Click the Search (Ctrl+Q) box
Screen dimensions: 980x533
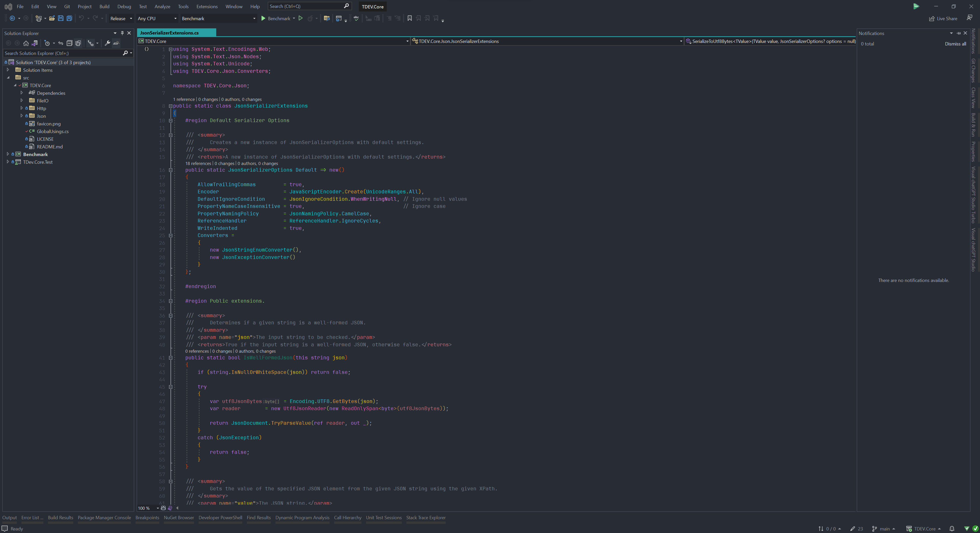(x=309, y=6)
